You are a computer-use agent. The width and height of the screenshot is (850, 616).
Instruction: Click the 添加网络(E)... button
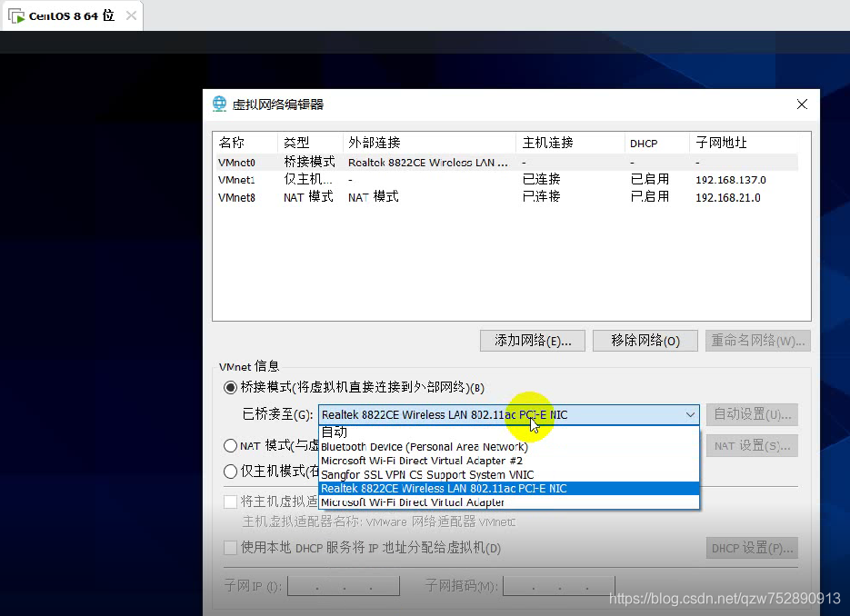pos(533,341)
